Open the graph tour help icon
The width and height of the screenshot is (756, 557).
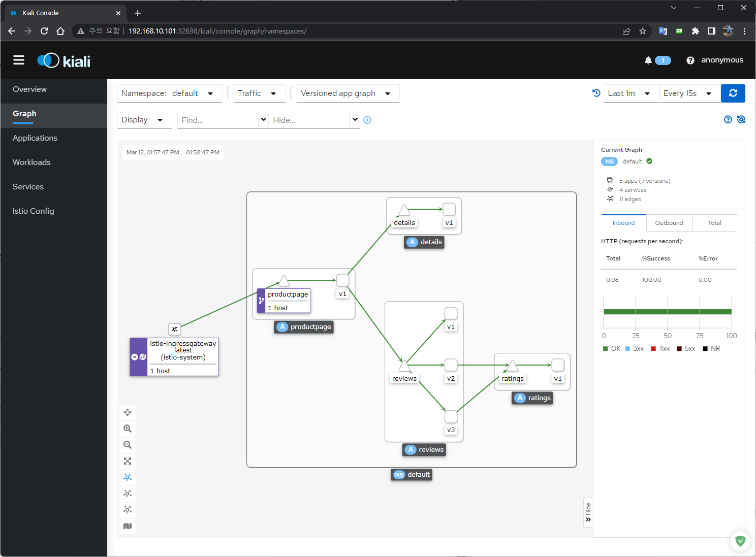point(728,119)
